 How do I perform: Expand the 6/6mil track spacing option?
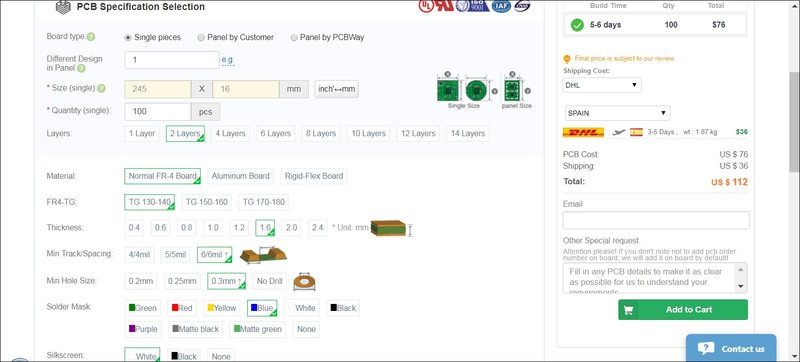click(x=214, y=254)
